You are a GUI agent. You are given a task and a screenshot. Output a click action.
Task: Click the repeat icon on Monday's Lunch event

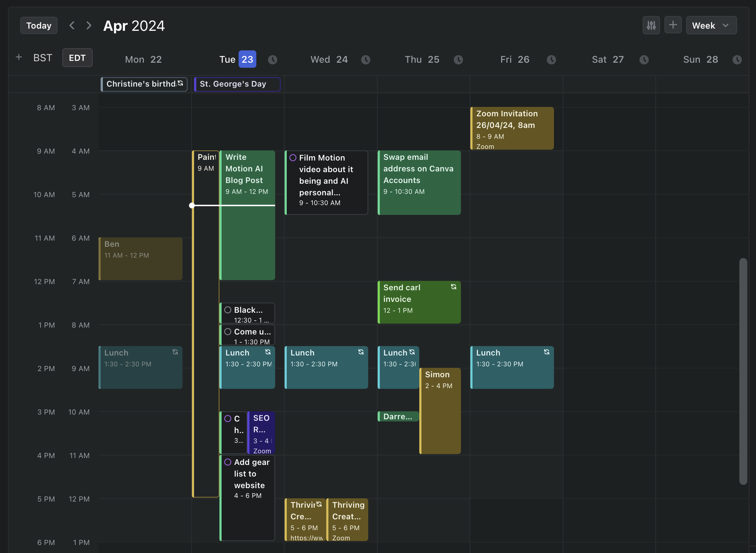pos(175,352)
